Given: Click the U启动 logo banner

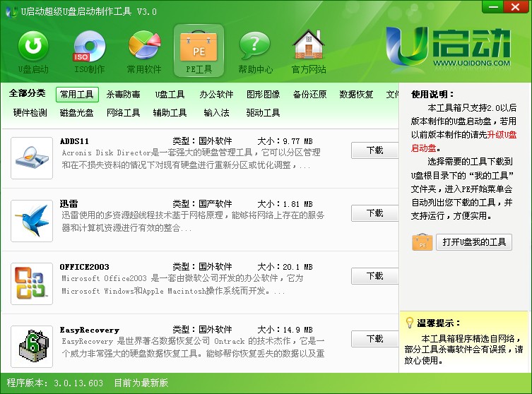Looking at the screenshot, I should coord(448,47).
